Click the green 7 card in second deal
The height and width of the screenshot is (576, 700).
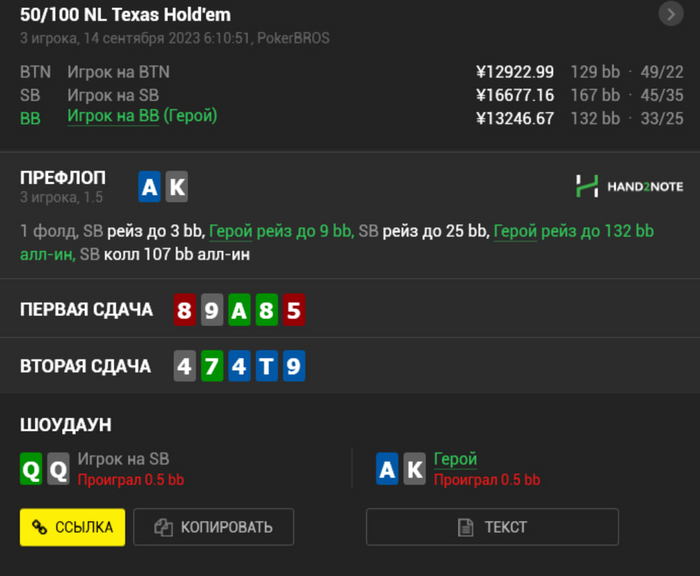[212, 366]
